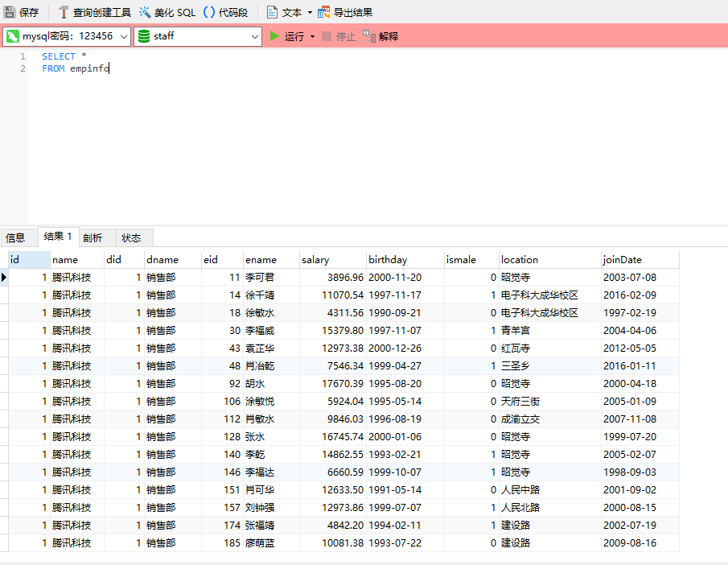Click the MySQL connection icon
Screen dimensions: 728x565
tap(13, 36)
